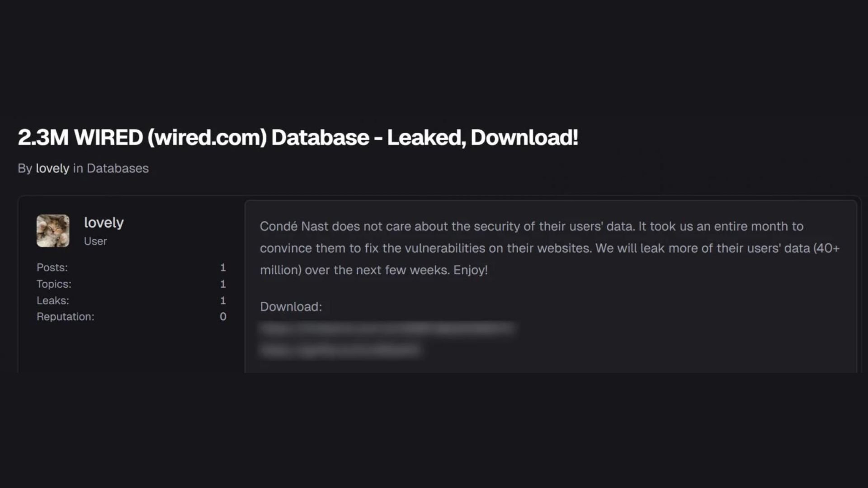
Task: Click the WIRED Database thread title
Action: tap(297, 137)
